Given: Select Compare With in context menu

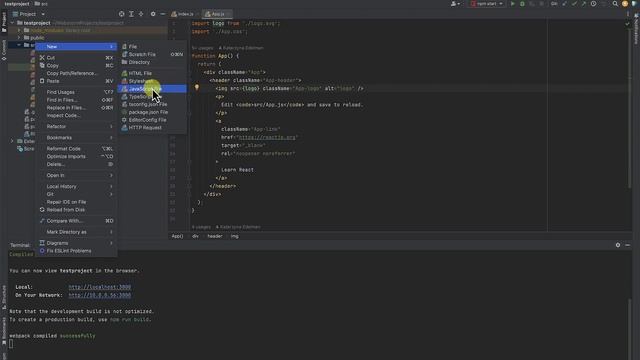Looking at the screenshot, I should (x=76, y=221).
